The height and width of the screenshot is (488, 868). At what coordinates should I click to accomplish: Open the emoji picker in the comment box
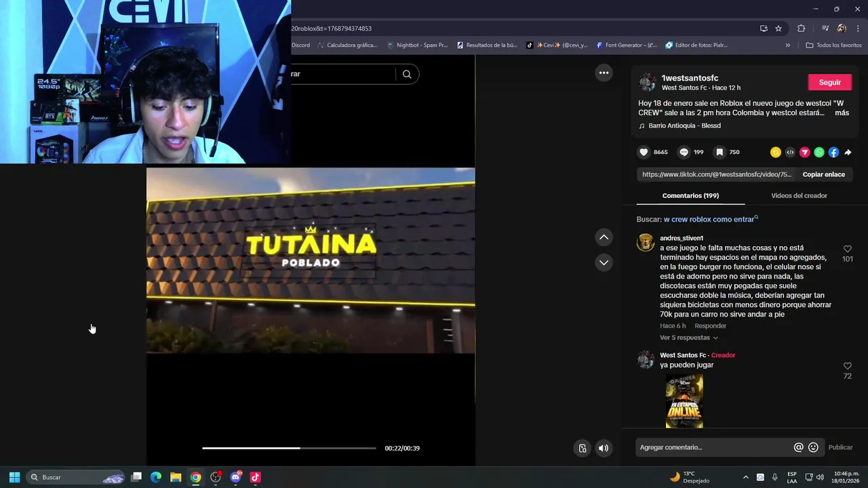813,447
